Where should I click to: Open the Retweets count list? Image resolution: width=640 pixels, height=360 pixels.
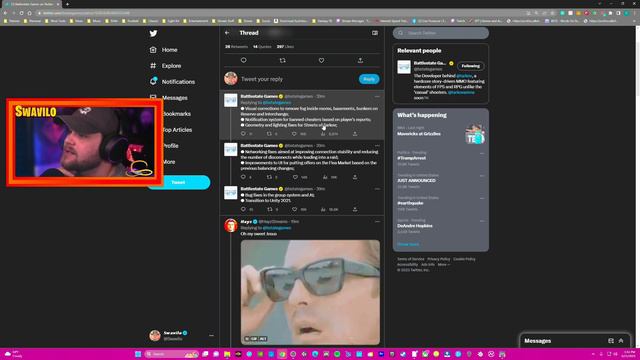point(236,47)
